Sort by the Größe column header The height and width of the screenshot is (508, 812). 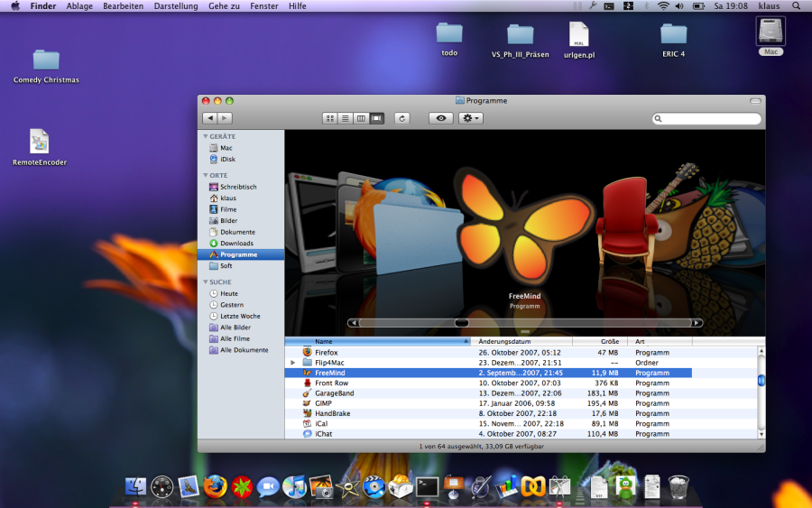(x=600, y=341)
